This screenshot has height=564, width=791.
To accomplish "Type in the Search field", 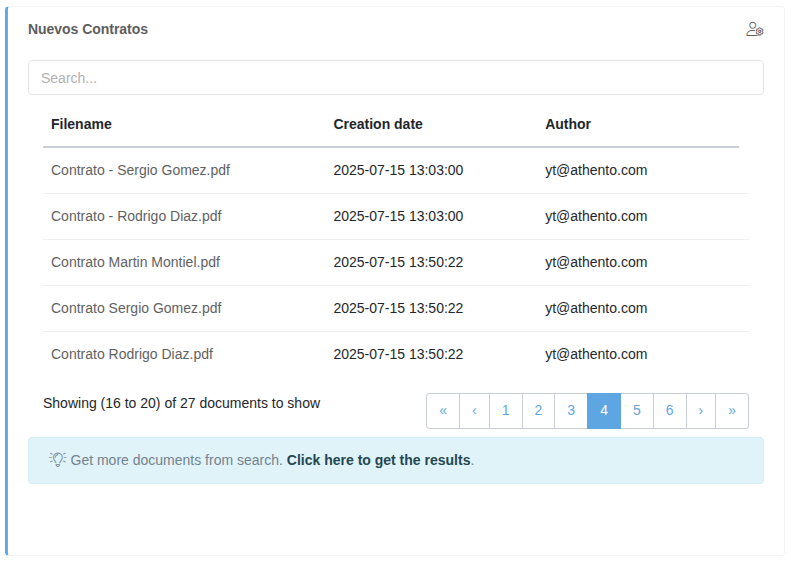I will (395, 78).
